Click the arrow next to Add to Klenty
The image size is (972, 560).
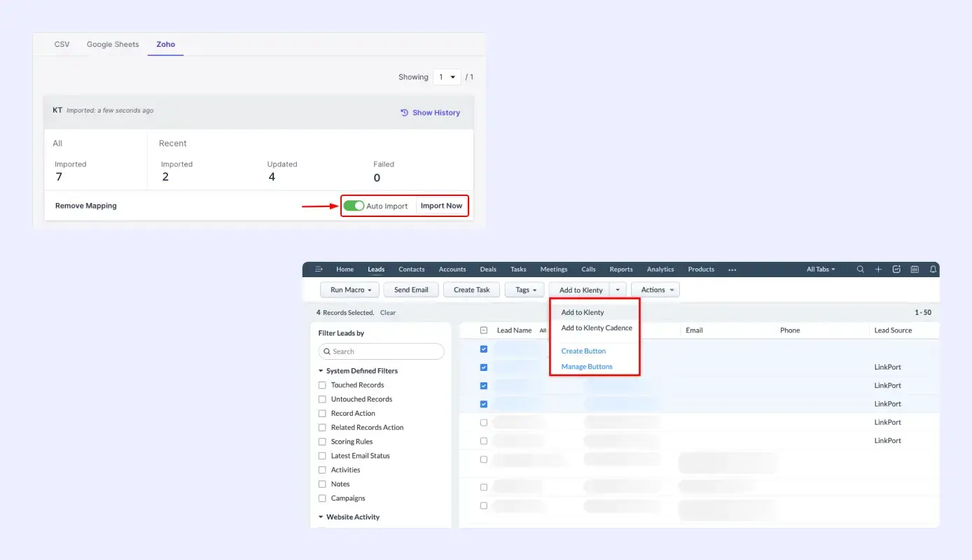tap(618, 290)
